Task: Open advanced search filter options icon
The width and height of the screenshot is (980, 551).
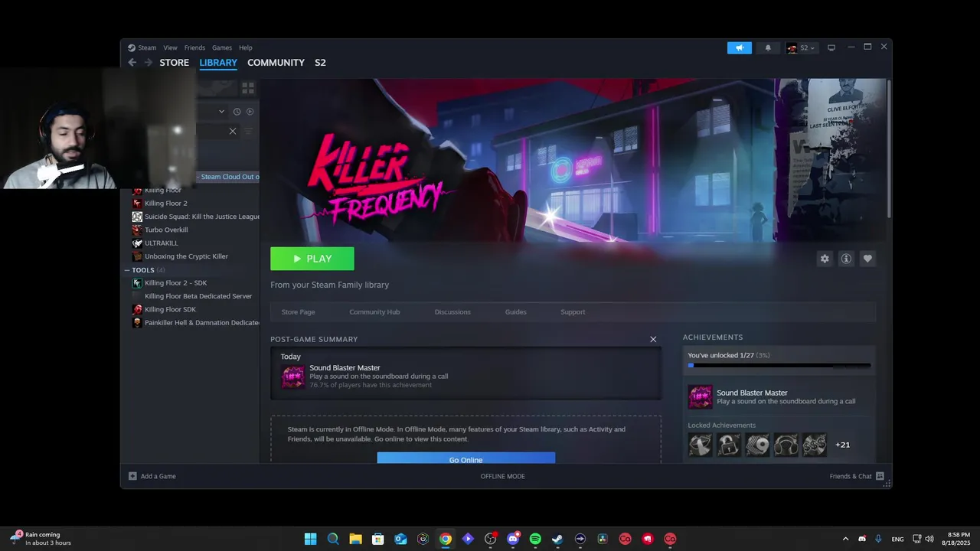Action: (249, 131)
